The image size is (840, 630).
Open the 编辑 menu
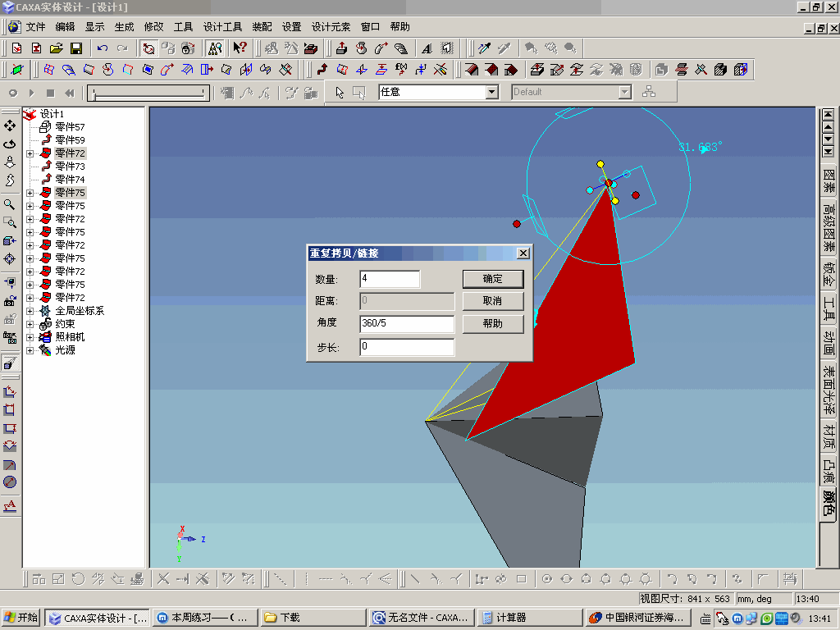point(65,27)
